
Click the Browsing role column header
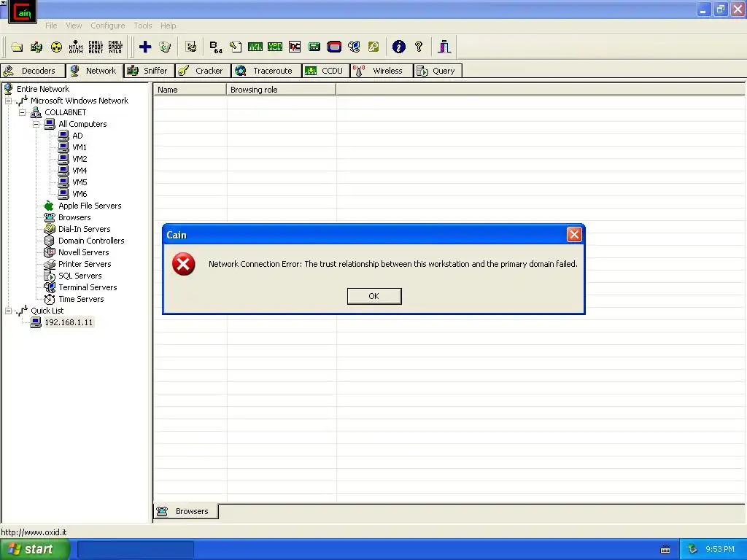point(281,90)
